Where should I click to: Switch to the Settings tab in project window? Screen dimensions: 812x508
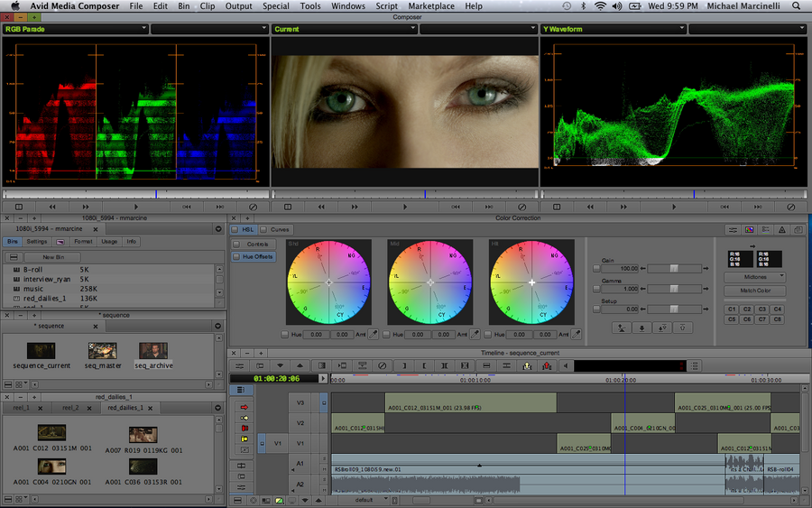[37, 242]
